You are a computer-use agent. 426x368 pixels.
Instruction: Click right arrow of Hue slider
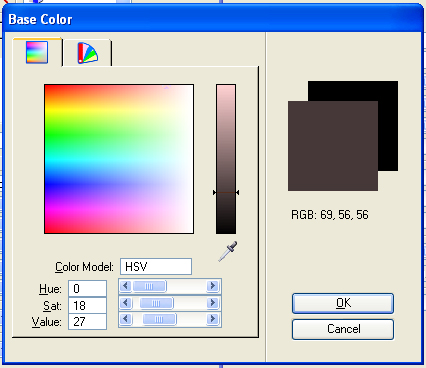click(x=213, y=286)
